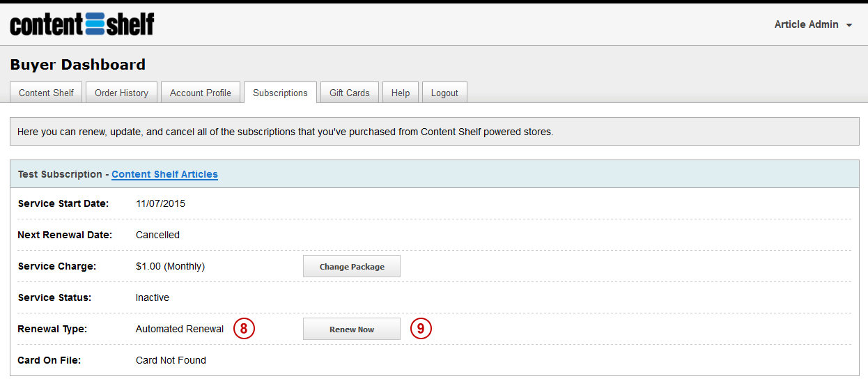Click the Cancelled renewal date value
The width and height of the screenshot is (868, 388).
click(x=157, y=235)
